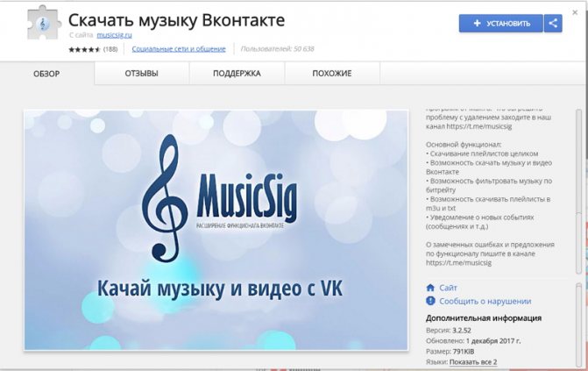588x371 pixels.
Task: Click size value 791KiB
Action: click(464, 352)
